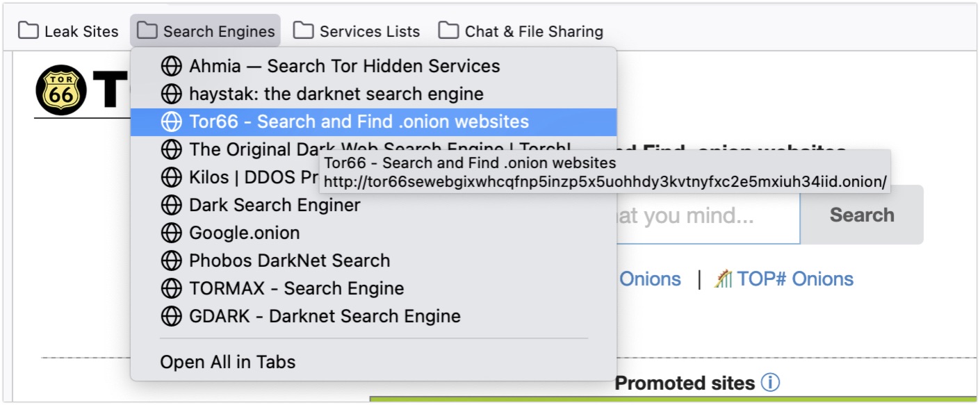980x405 pixels.
Task: Click the globe icon beside Ahmia bookmark
Action: click(171, 67)
